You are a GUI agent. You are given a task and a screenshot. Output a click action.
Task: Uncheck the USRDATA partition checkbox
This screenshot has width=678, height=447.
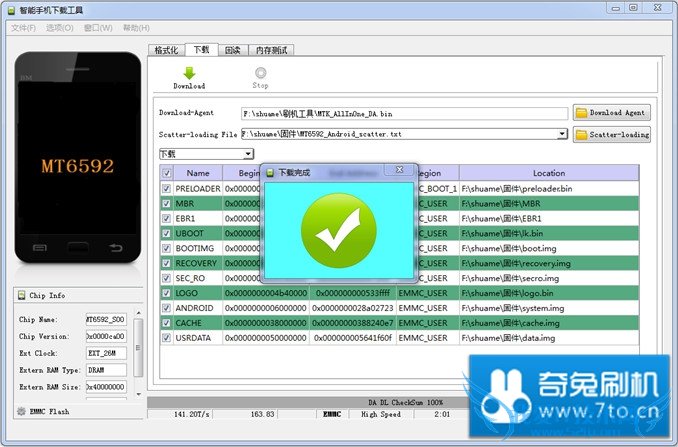pos(166,338)
